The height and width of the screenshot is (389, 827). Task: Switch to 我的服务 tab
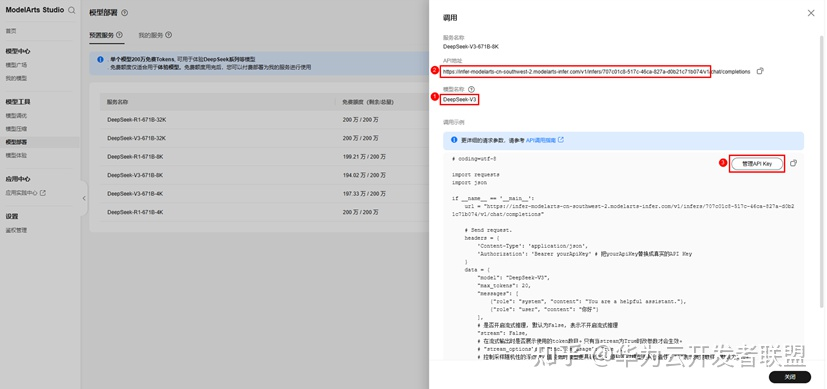(151, 35)
